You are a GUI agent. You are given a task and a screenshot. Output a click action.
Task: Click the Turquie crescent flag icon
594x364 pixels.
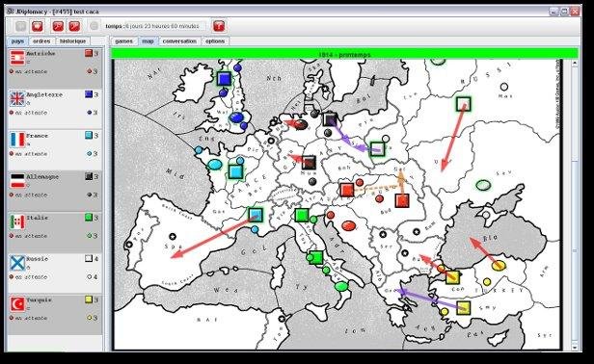17,304
